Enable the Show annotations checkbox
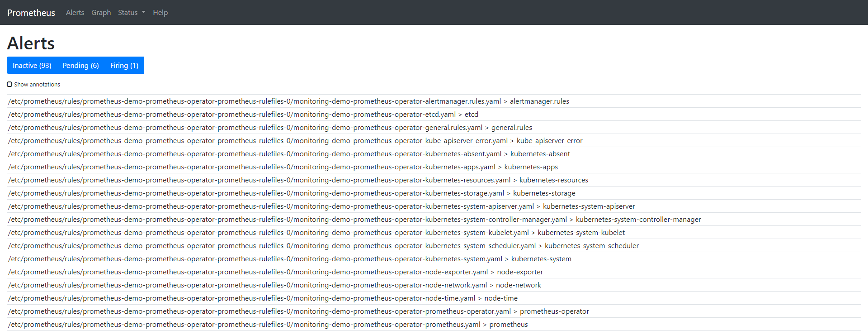The width and height of the screenshot is (868, 335). [9, 84]
